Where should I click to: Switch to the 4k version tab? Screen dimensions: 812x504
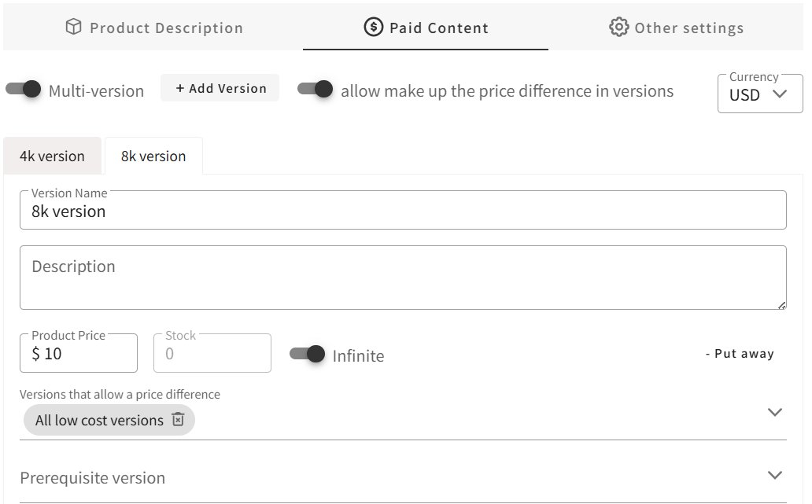tap(52, 156)
